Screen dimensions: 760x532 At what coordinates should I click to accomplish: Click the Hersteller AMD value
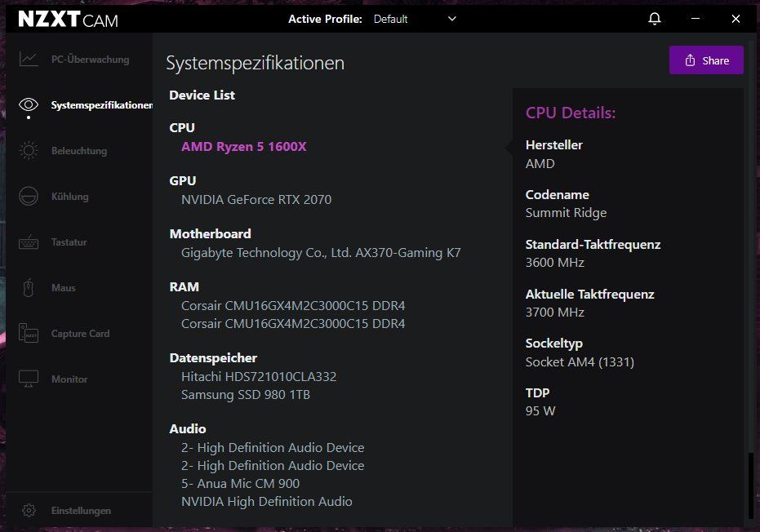(x=540, y=164)
